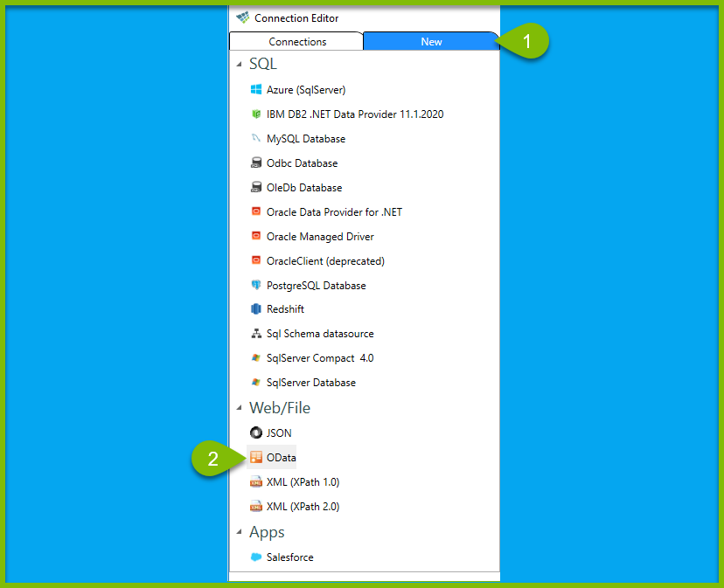Click the Oracle Data Provider red icon
This screenshot has height=588, width=724.
256,211
